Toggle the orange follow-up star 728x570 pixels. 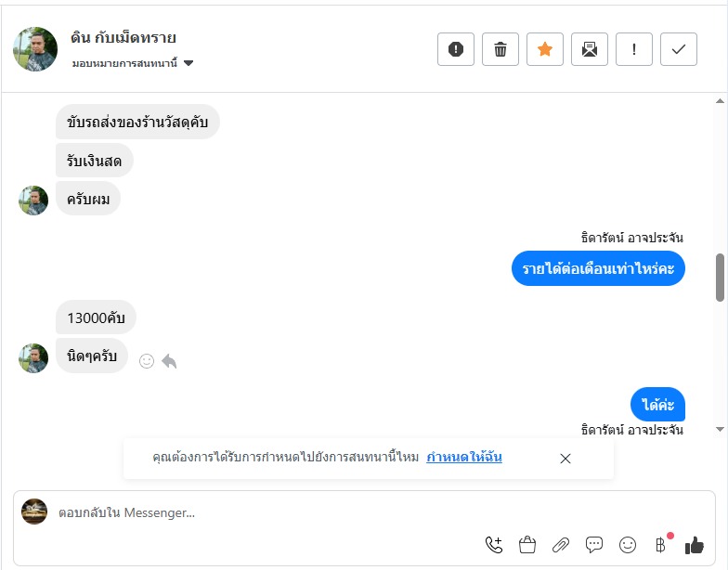(x=545, y=49)
